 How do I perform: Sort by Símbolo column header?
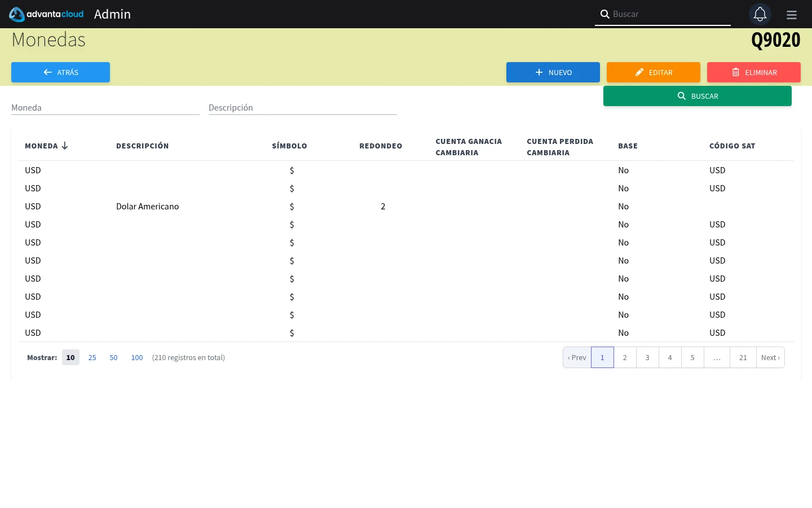[x=290, y=146]
